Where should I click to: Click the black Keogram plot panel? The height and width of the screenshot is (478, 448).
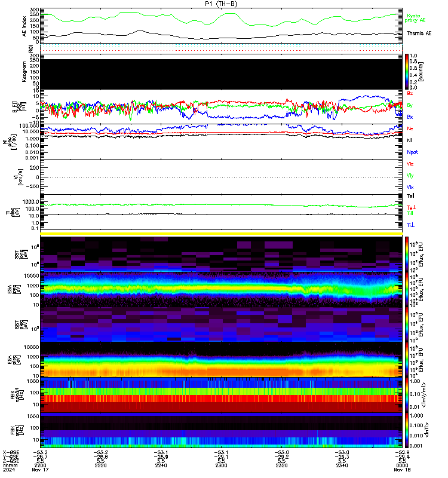pos(221,74)
